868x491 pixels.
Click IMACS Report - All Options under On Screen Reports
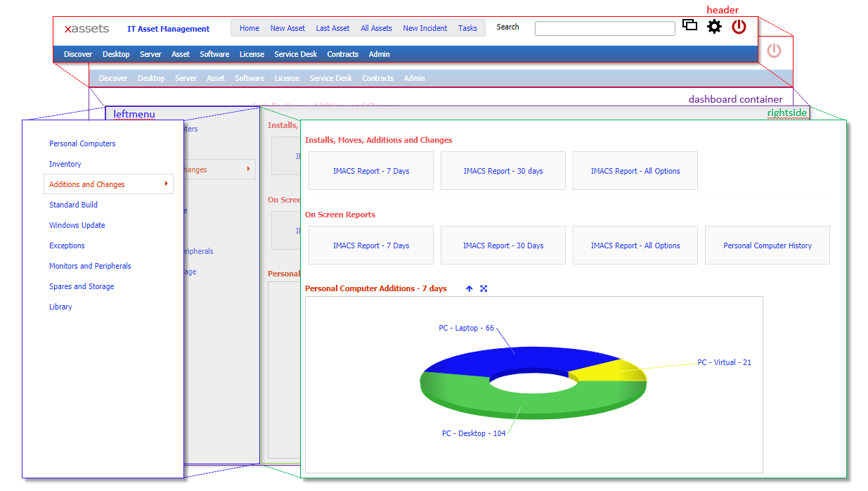coord(635,245)
